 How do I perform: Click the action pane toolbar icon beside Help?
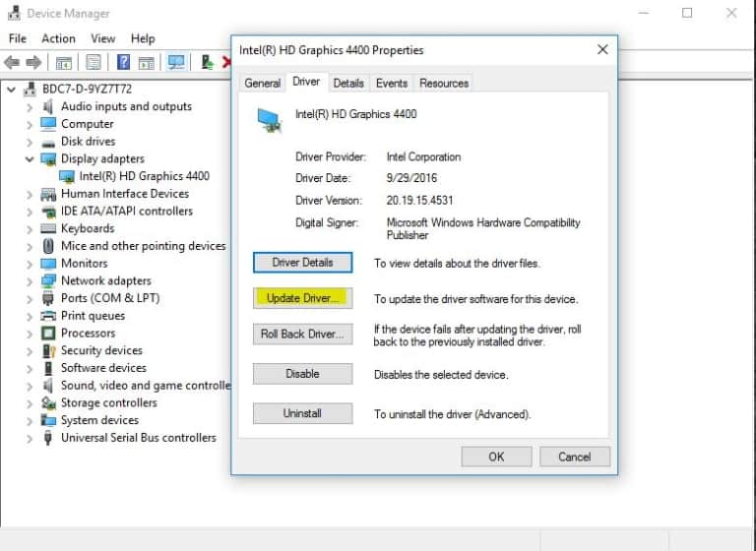click(x=146, y=63)
